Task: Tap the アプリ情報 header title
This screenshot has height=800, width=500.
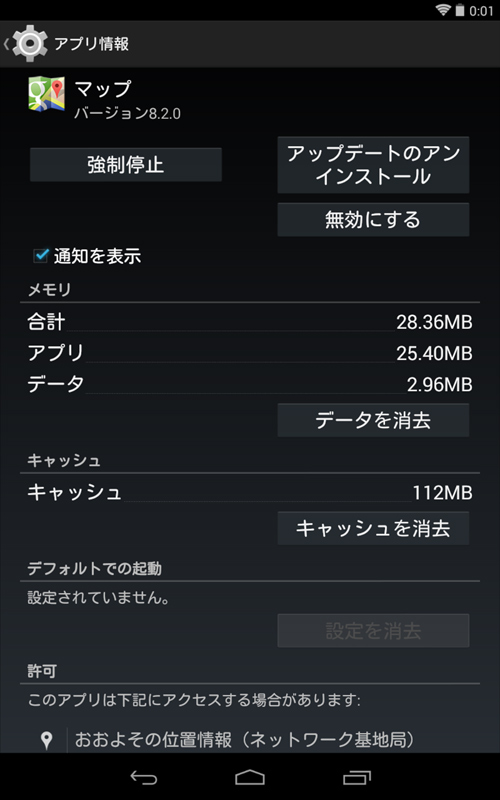Action: click(x=91, y=44)
